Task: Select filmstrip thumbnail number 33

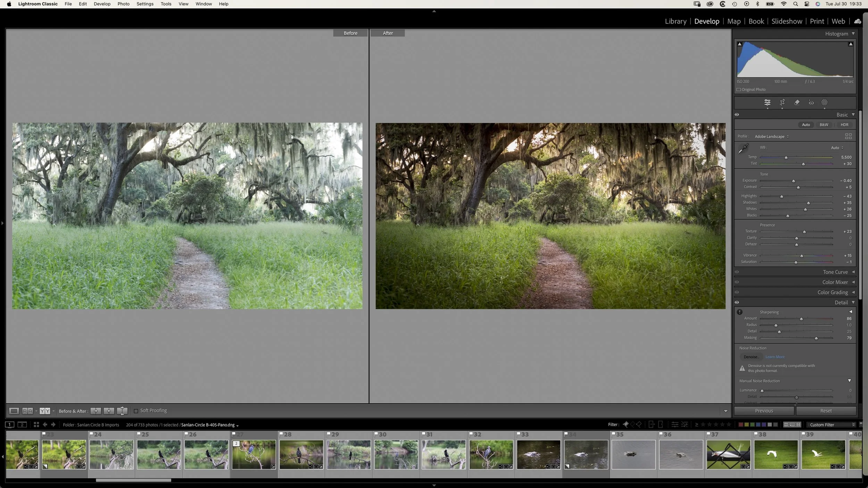Action: (538, 455)
